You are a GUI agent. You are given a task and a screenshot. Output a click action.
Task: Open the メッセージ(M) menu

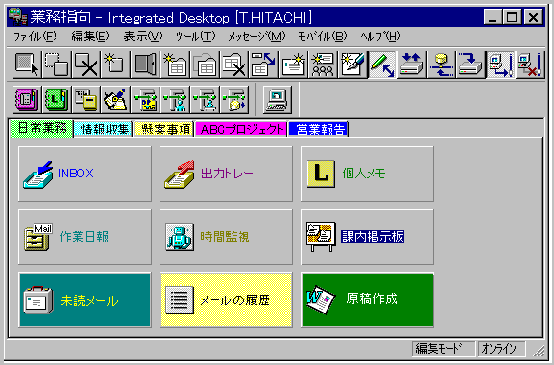coord(257,36)
